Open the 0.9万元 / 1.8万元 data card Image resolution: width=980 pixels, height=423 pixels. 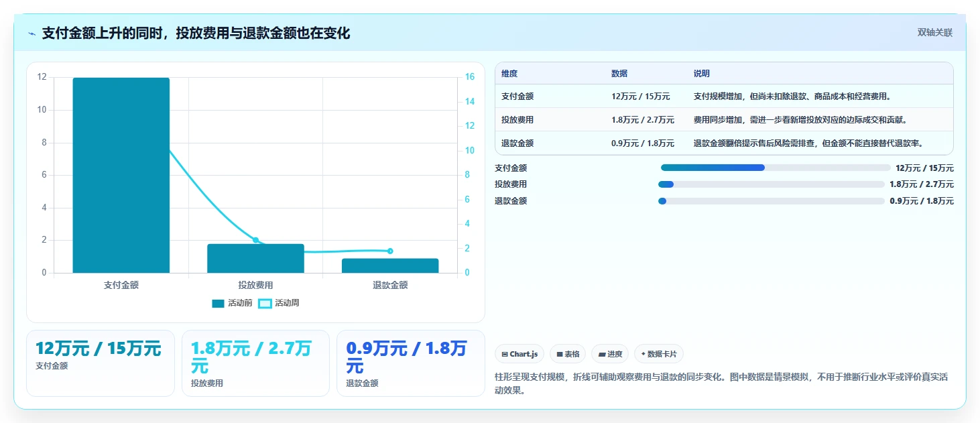point(410,363)
